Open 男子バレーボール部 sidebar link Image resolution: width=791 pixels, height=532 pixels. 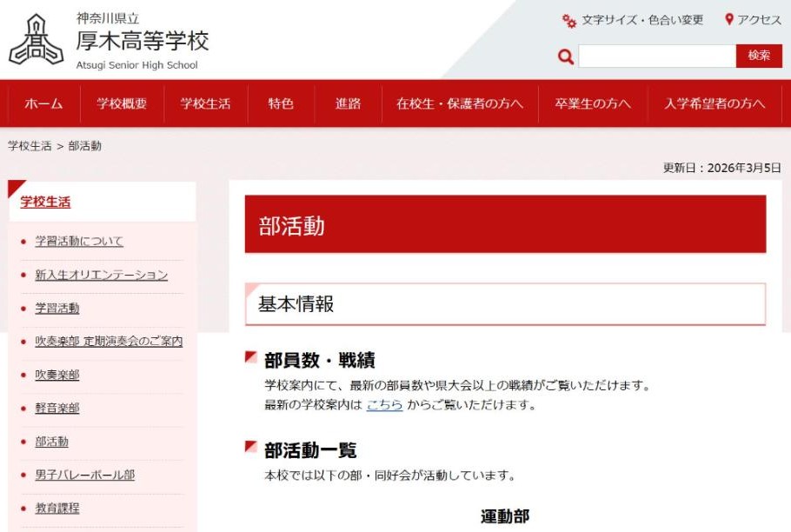pyautogui.click(x=85, y=475)
